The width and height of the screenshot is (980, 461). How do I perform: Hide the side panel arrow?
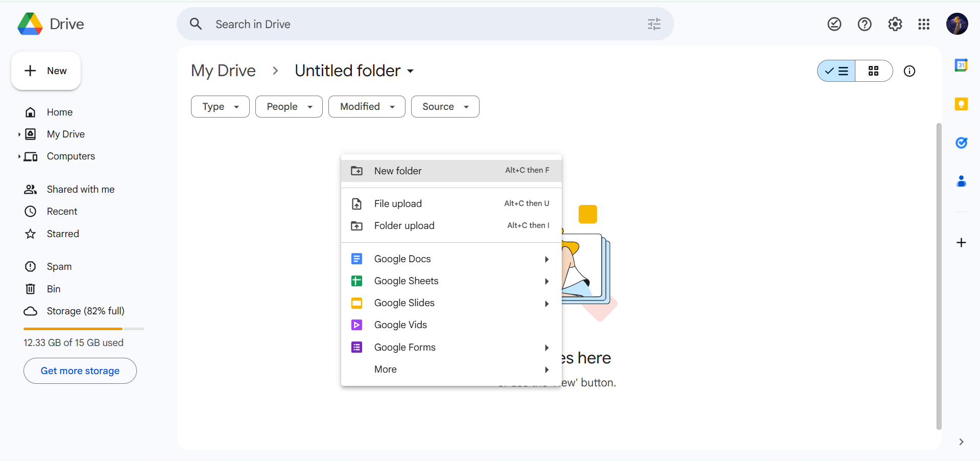click(961, 442)
